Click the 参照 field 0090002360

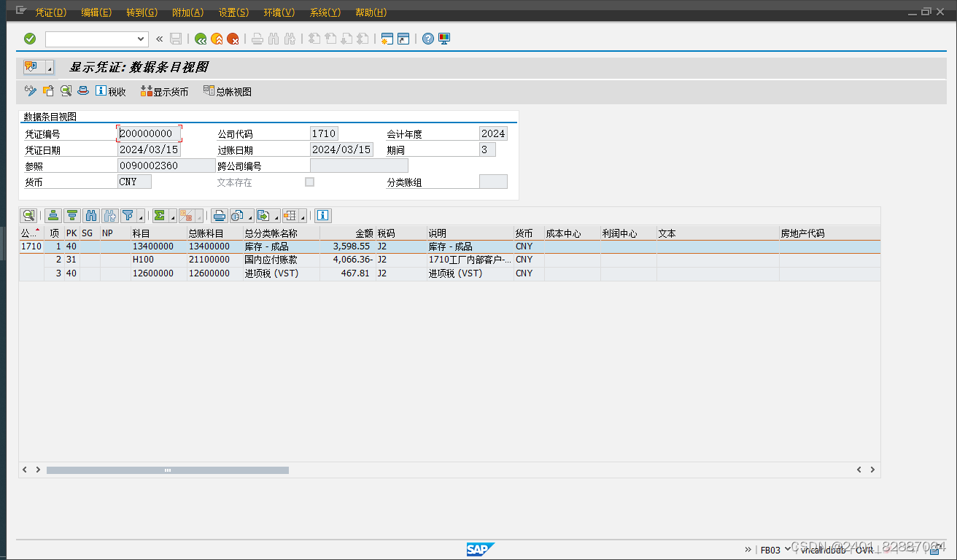pos(167,166)
